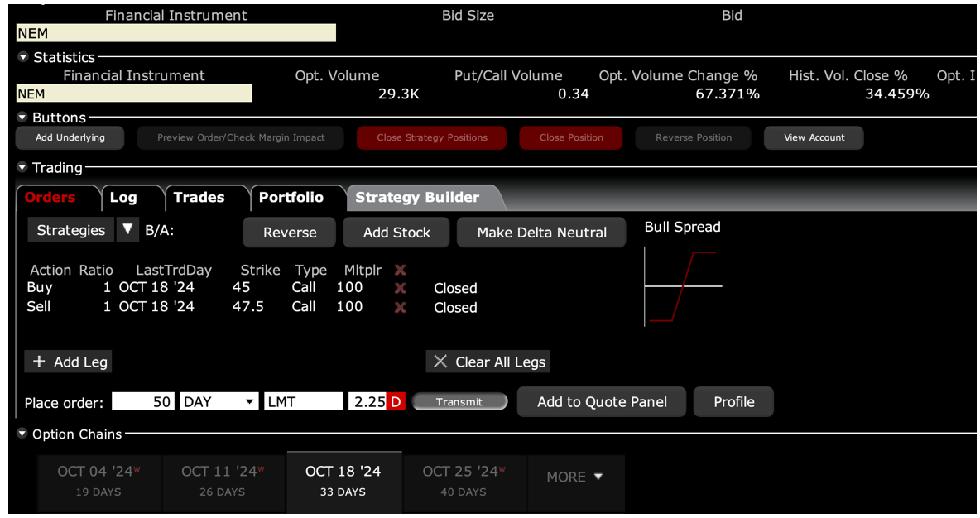The width and height of the screenshot is (980, 518).
Task: Open the Trades tab
Action: [199, 198]
